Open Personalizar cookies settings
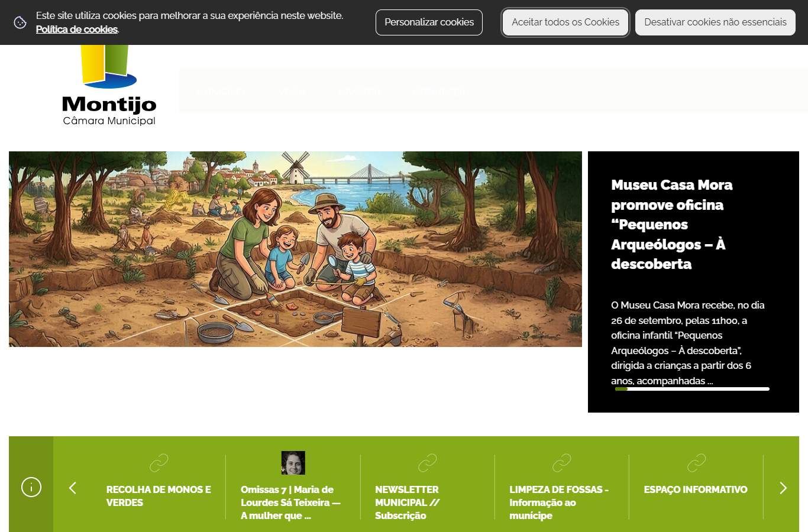The height and width of the screenshot is (532, 808). click(x=429, y=22)
